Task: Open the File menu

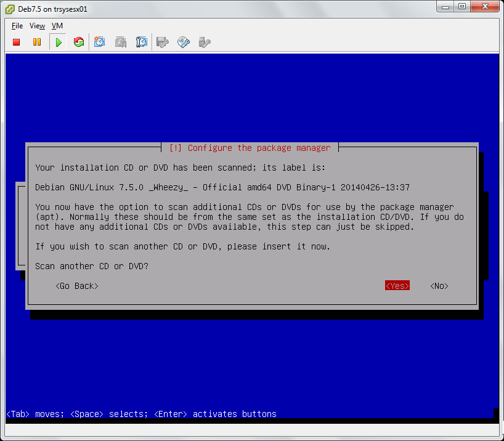Action: tap(17, 26)
